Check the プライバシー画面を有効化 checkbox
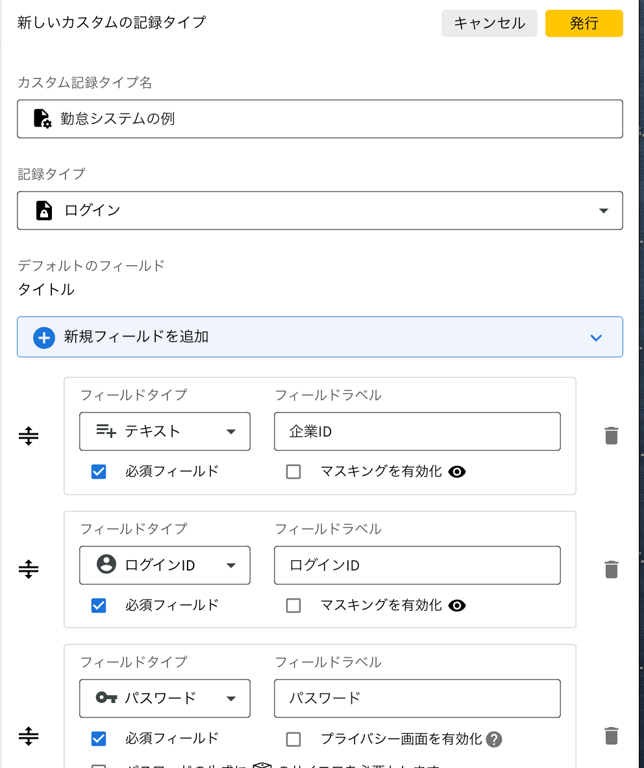 (x=293, y=739)
